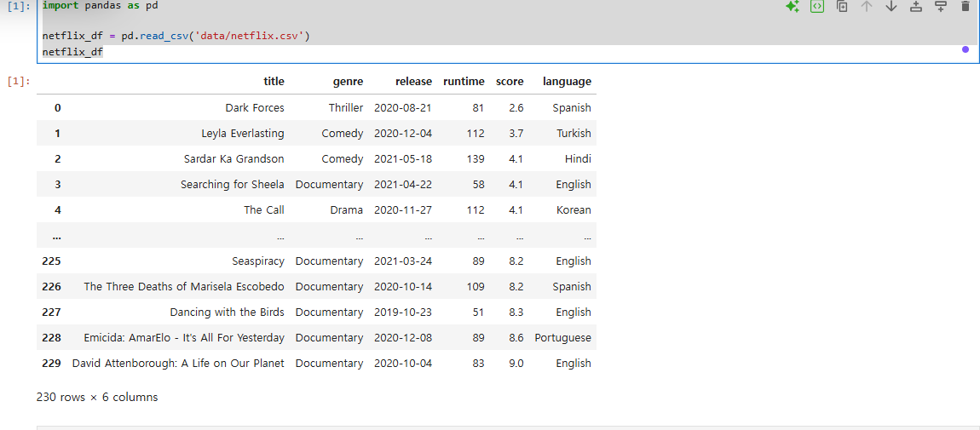Click the score value 8.6
The height and width of the screenshot is (430, 980).
[x=516, y=338]
